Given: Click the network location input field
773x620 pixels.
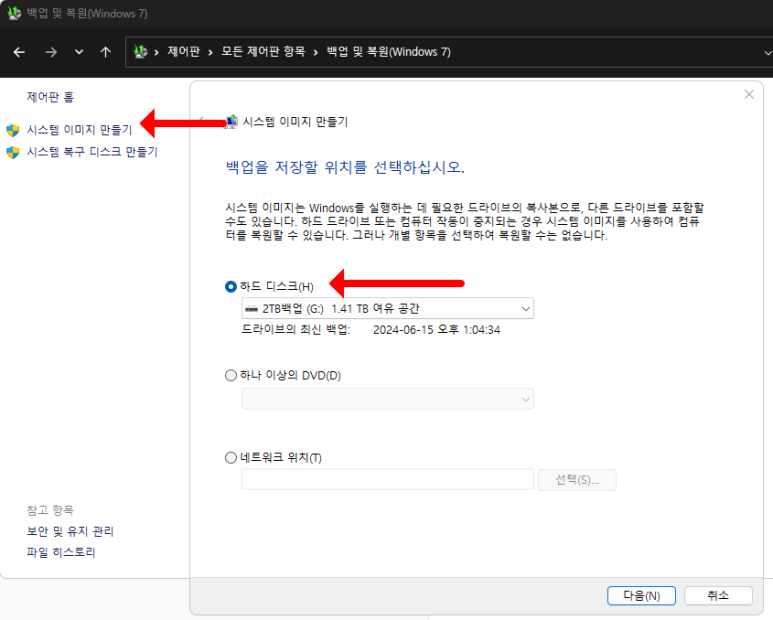Looking at the screenshot, I should 387,480.
